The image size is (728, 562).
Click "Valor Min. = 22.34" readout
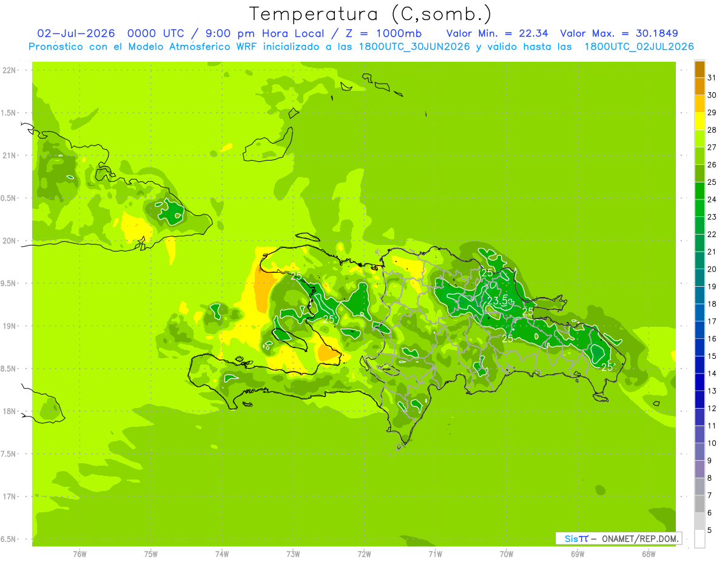497,33
